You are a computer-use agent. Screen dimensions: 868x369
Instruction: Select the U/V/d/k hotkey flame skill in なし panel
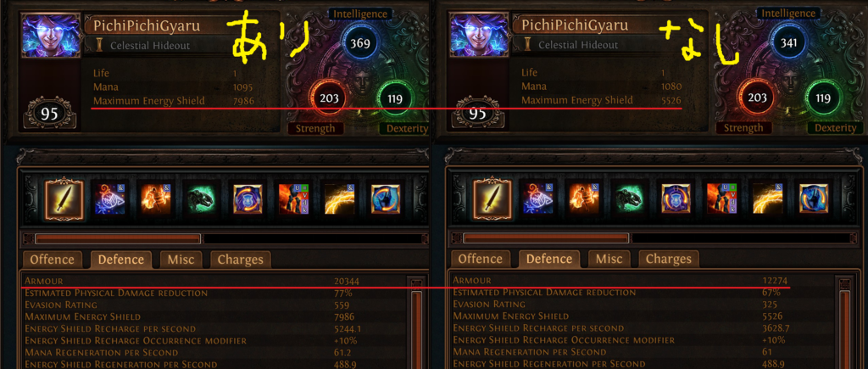coord(722,198)
